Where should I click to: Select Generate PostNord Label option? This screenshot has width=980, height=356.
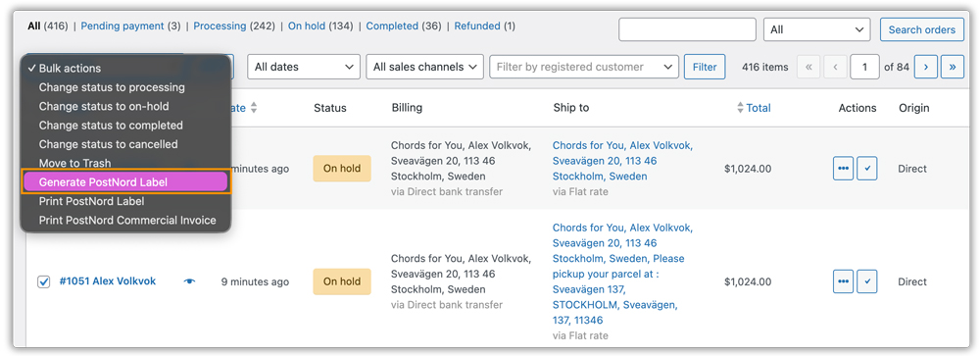click(125, 182)
